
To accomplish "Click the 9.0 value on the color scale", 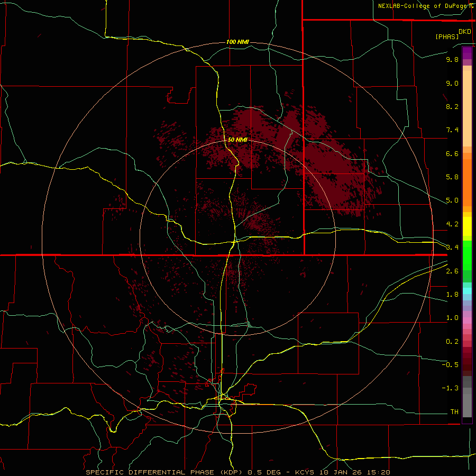I will click(x=452, y=83).
